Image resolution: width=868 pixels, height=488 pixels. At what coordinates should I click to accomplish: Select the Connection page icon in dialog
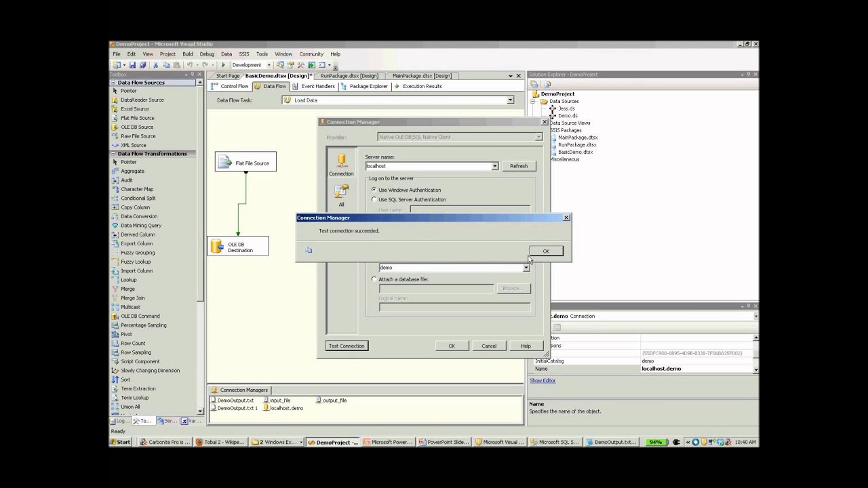[341, 165]
